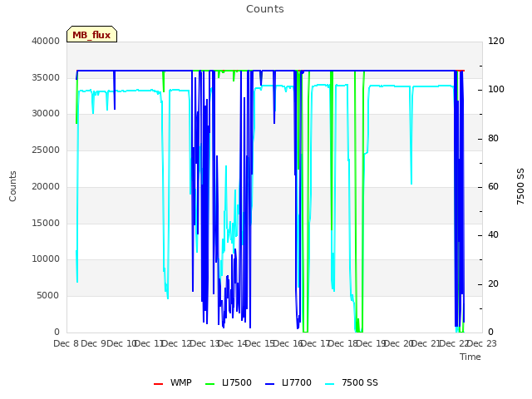Select the WMP legend entry
Image resolution: width=532 pixels, height=399 pixels.
tap(173, 382)
